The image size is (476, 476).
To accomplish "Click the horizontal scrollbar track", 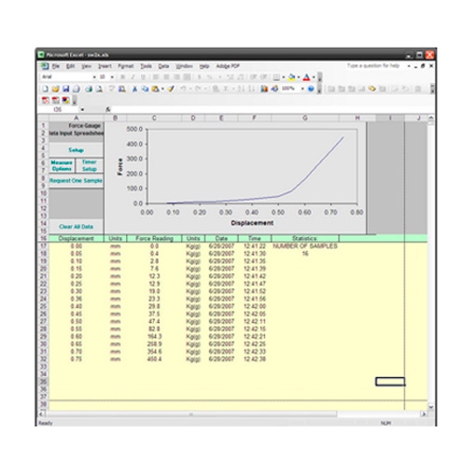I will (190, 414).
